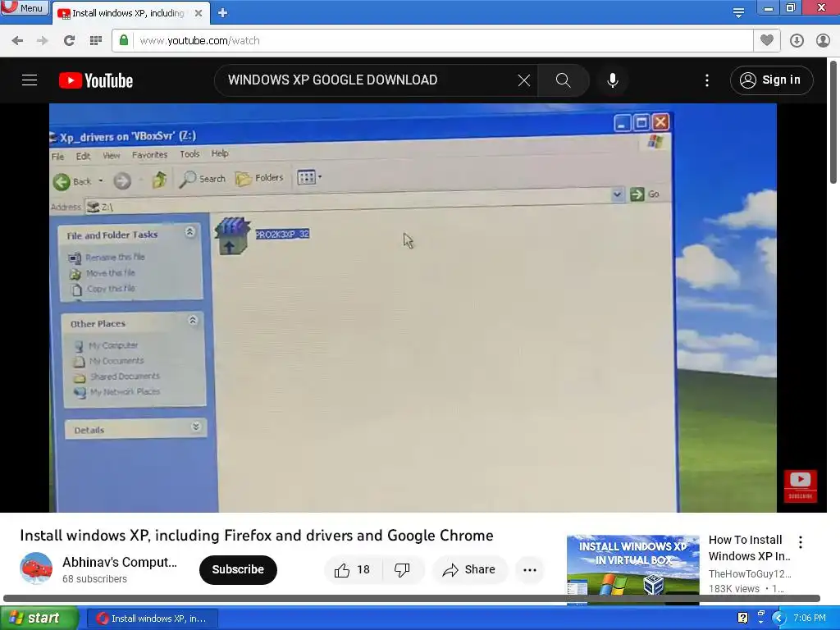Dislike the video
Viewport: 840px width, 630px height.
pos(402,570)
